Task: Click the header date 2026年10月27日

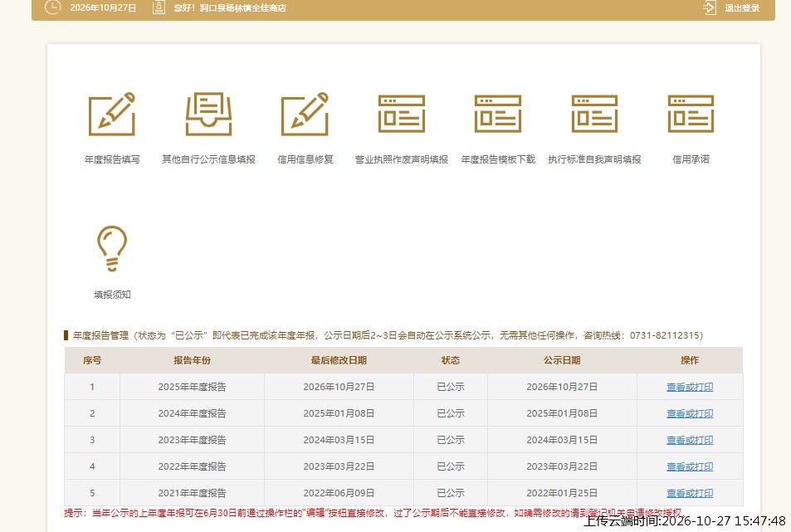Action: (103, 8)
